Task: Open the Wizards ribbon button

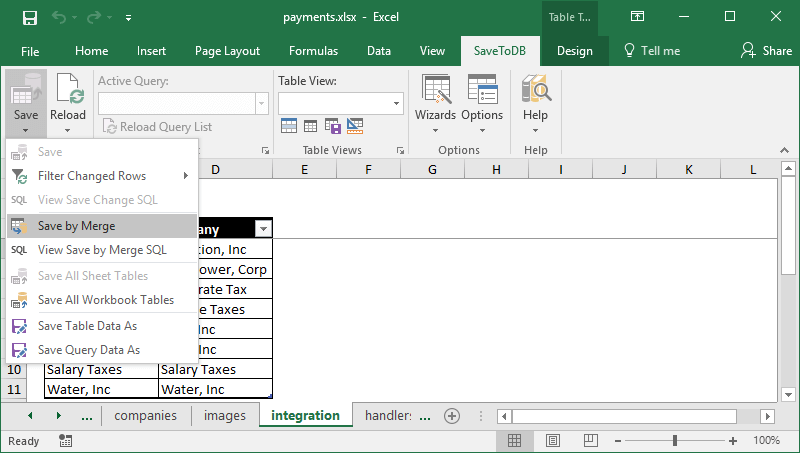Action: [x=435, y=104]
